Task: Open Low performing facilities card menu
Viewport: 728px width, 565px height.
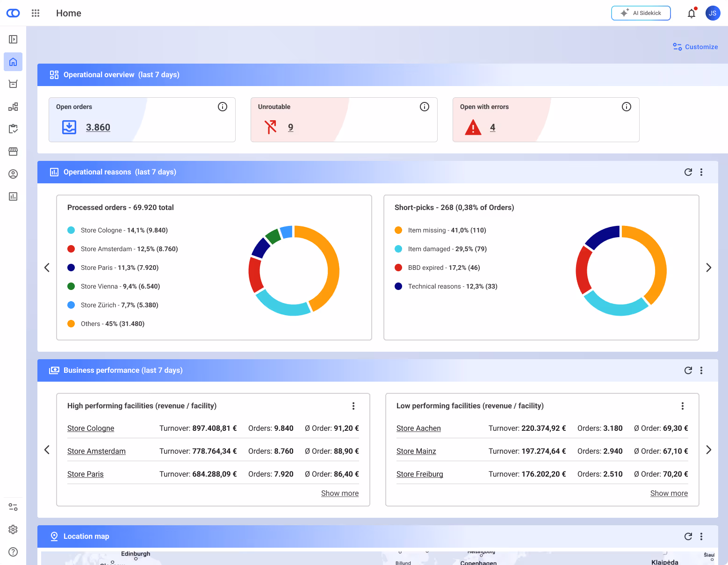Action: click(683, 406)
